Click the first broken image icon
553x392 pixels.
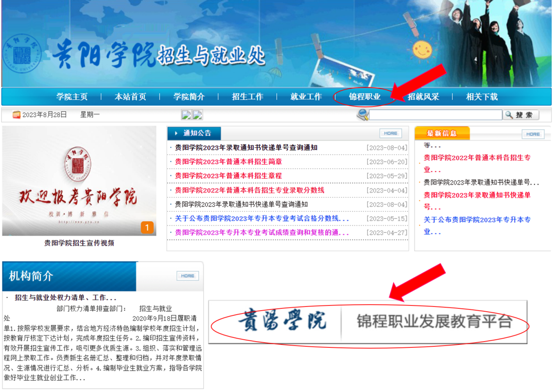(x=186, y=115)
